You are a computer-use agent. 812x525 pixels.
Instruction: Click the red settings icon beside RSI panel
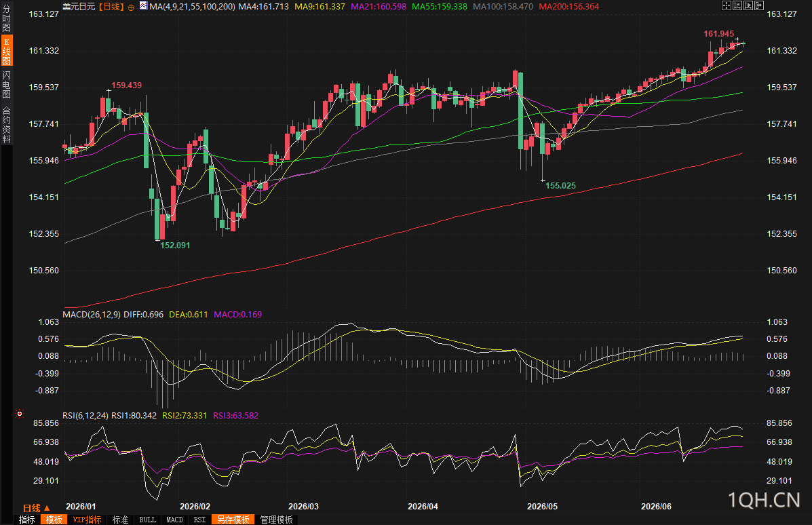pyautogui.click(x=20, y=414)
